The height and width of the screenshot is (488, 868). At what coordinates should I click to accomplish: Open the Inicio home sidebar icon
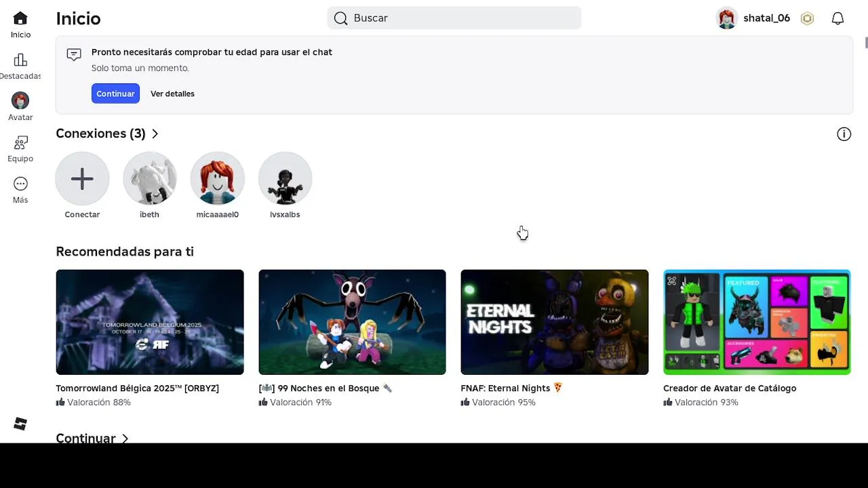point(20,18)
